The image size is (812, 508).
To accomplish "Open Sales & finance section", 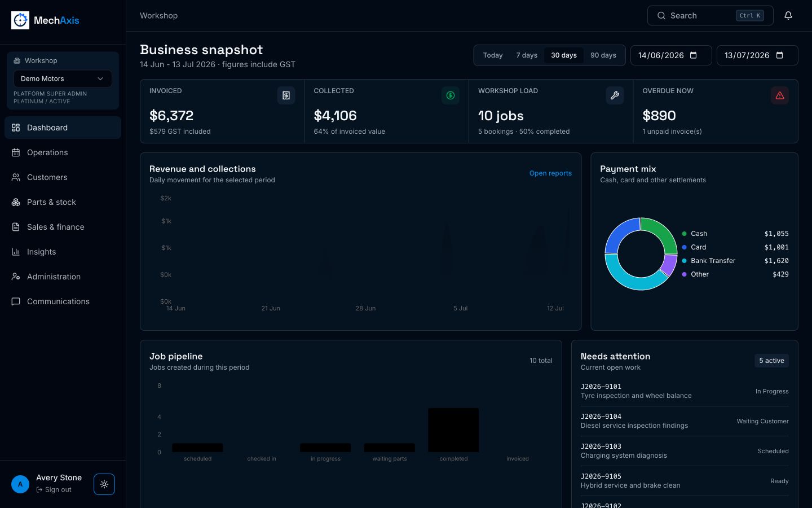I will point(63,227).
